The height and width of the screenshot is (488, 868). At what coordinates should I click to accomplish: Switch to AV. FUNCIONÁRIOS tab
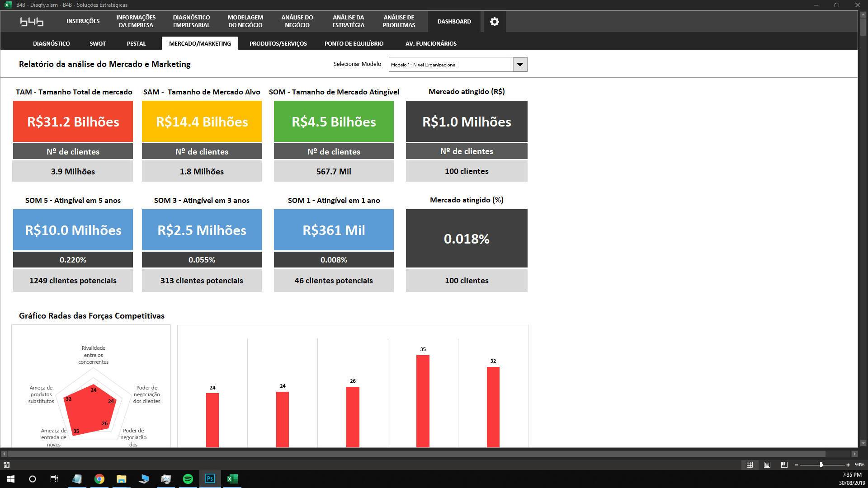tap(431, 43)
